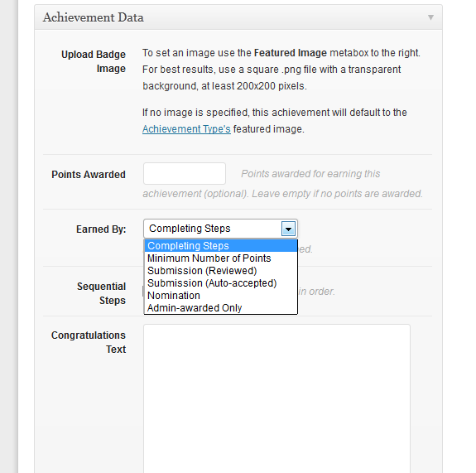Viewport: 476px width, 473px height.
Task: Select the highlighted Completing Steps option
Action: pos(221,246)
